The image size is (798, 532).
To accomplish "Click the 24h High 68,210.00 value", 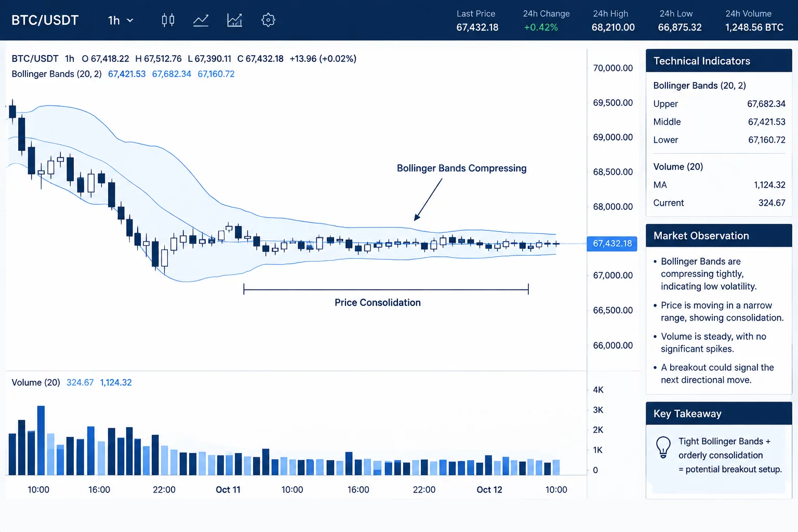I will [613, 28].
